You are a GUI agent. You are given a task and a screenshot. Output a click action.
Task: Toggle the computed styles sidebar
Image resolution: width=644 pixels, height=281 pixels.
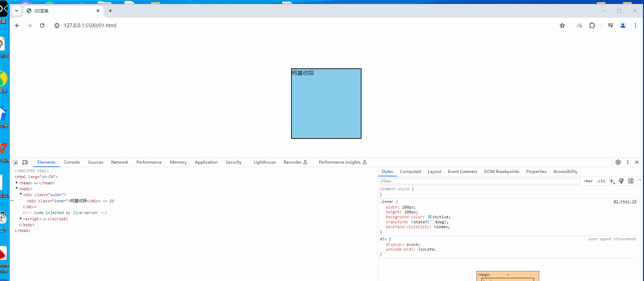(x=631, y=181)
